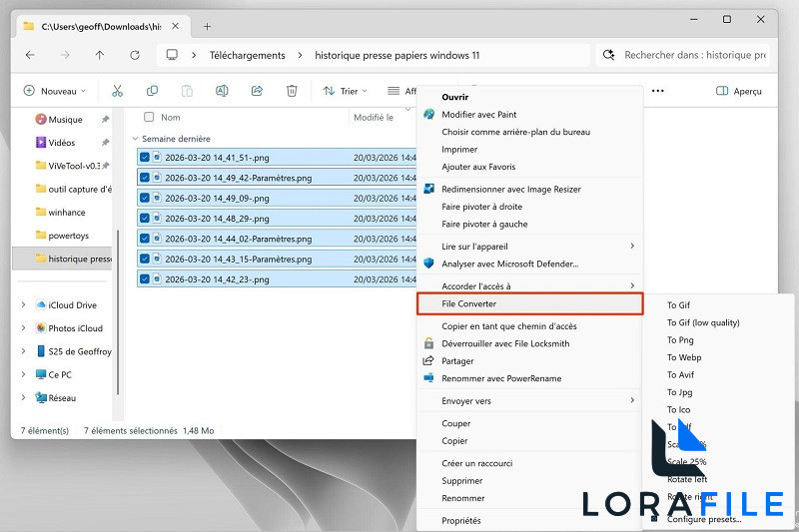This screenshot has height=532, width=799.
Task: Click the Delete trash icon in toolbar
Action: [292, 91]
